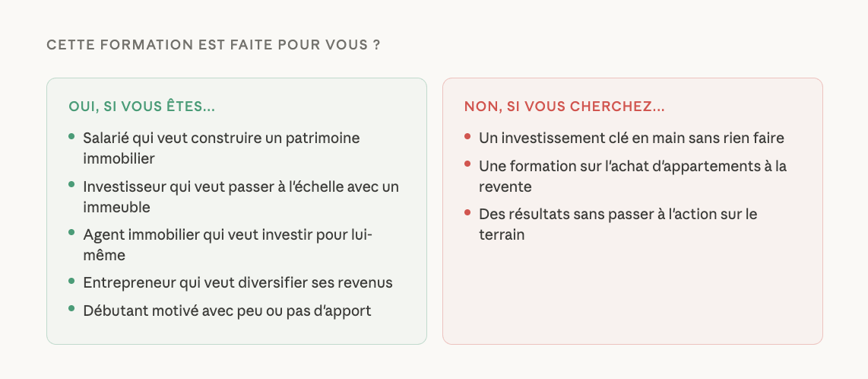Viewport: 868px width, 379px height.
Task: Select the red bullet before "Une formation sur l'achat"
Action: point(467,164)
